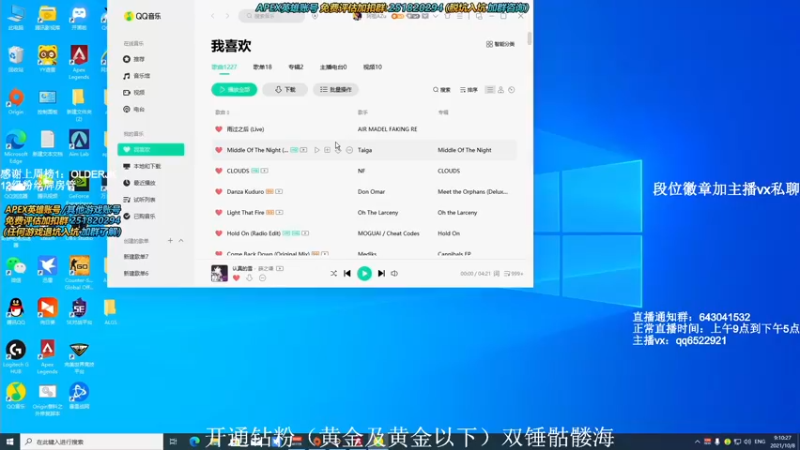Open more options for Middle Of The Night

point(349,150)
